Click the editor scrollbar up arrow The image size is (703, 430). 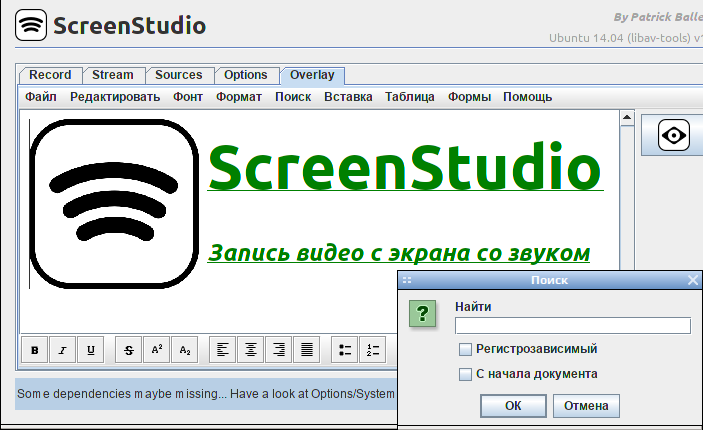(x=627, y=117)
